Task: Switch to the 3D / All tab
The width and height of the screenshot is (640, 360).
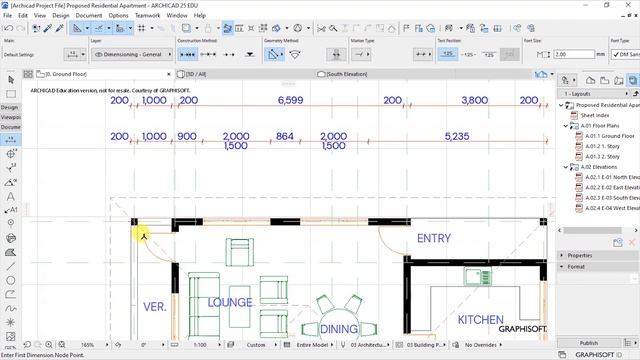Action: tap(196, 74)
